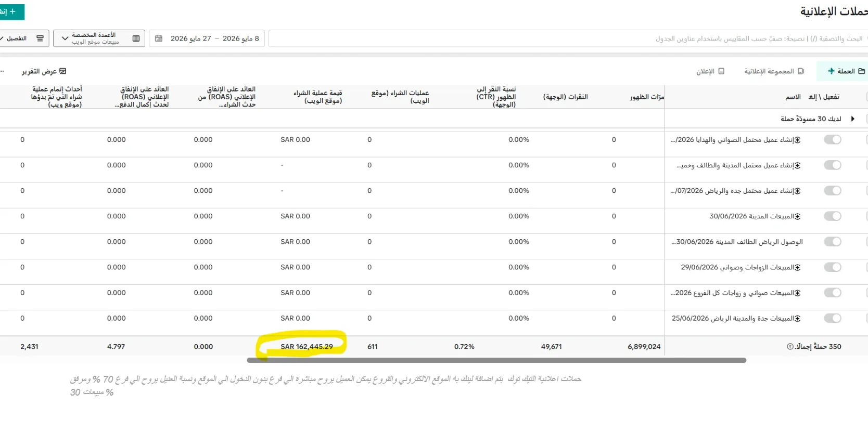
Task: Click the campaign folder icon in الحملة tab
Action: [861, 71]
